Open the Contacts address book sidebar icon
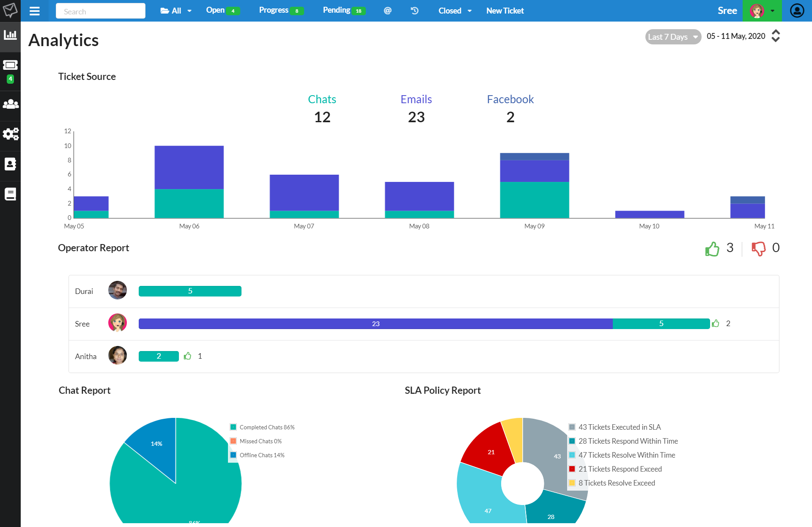 [10, 164]
